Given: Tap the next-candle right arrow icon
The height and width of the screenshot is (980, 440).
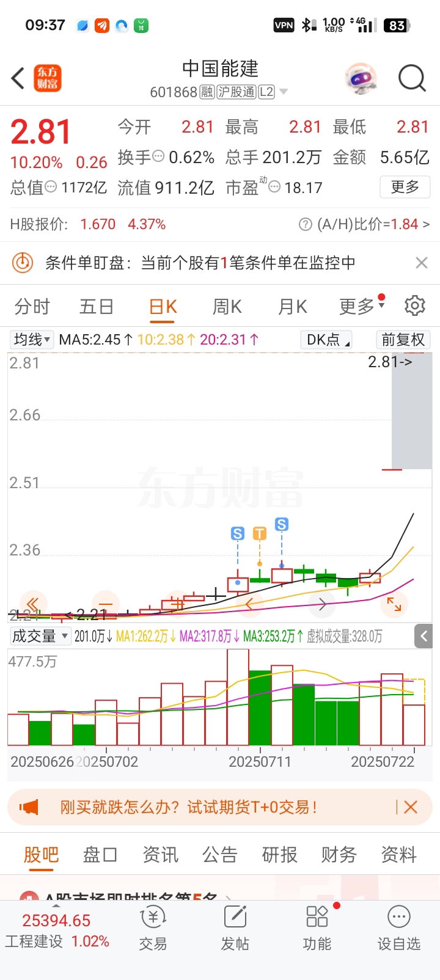Looking at the screenshot, I should tap(322, 604).
